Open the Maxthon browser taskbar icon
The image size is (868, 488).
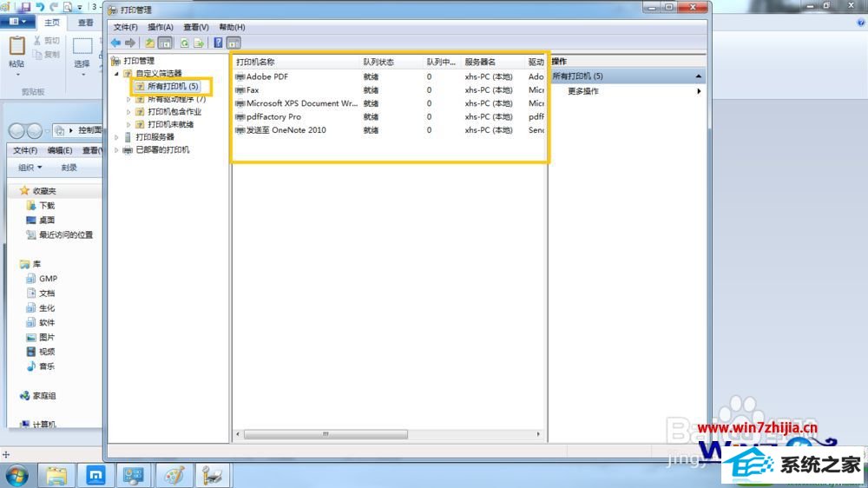click(x=95, y=476)
